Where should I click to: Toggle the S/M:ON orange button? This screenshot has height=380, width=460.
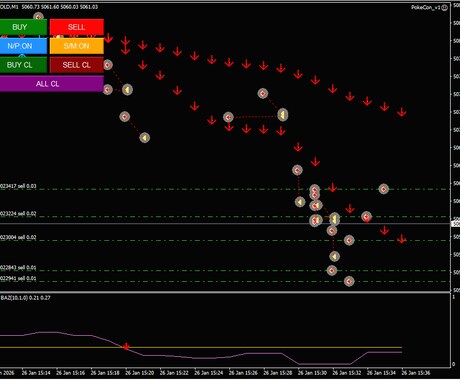click(x=77, y=46)
